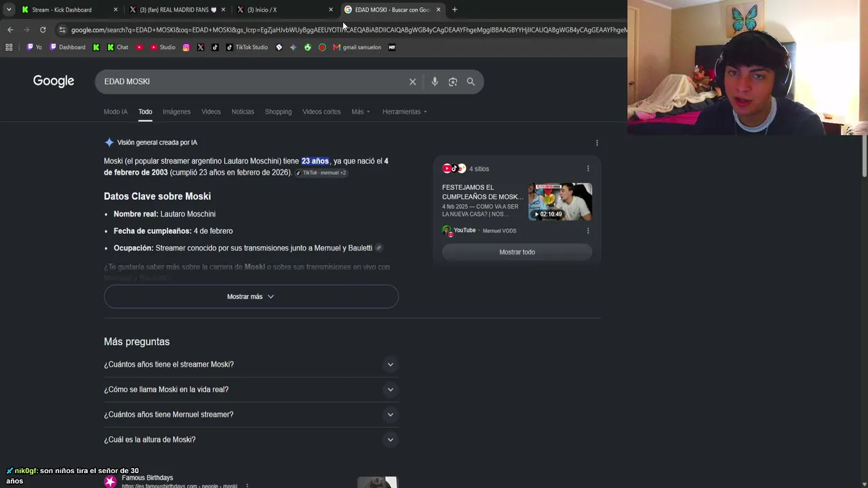Close the 'EDAD MOSKI' Google tab

click(439, 9)
